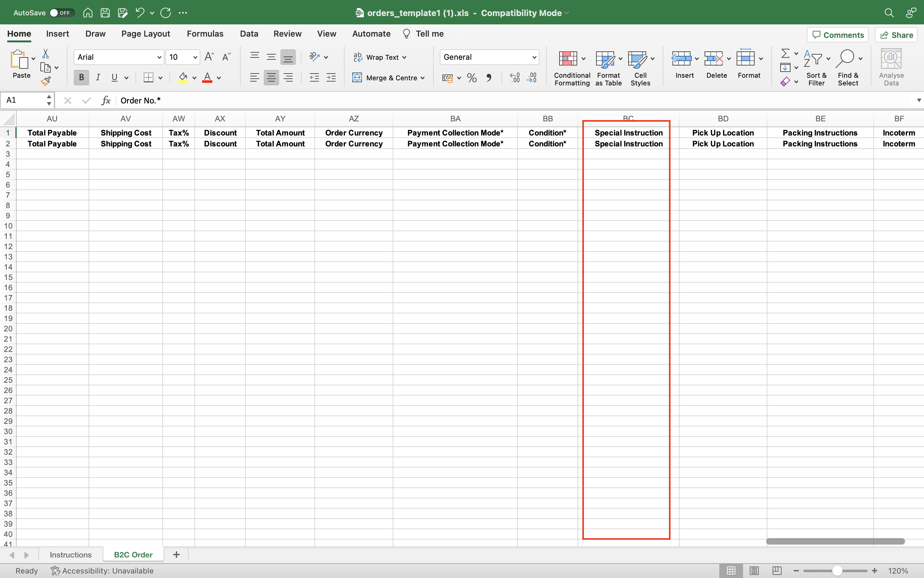Toggle the AutoSave switch
Screen dimensions: 924x578
[x=62, y=13]
